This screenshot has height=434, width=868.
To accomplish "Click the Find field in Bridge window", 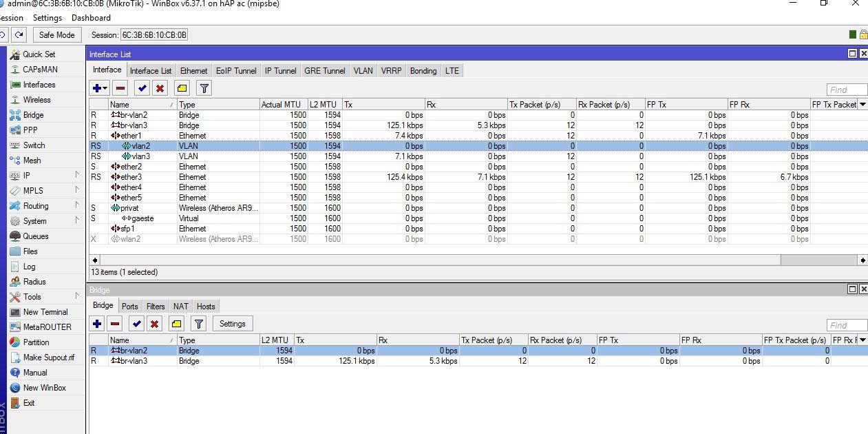I will click(x=847, y=325).
